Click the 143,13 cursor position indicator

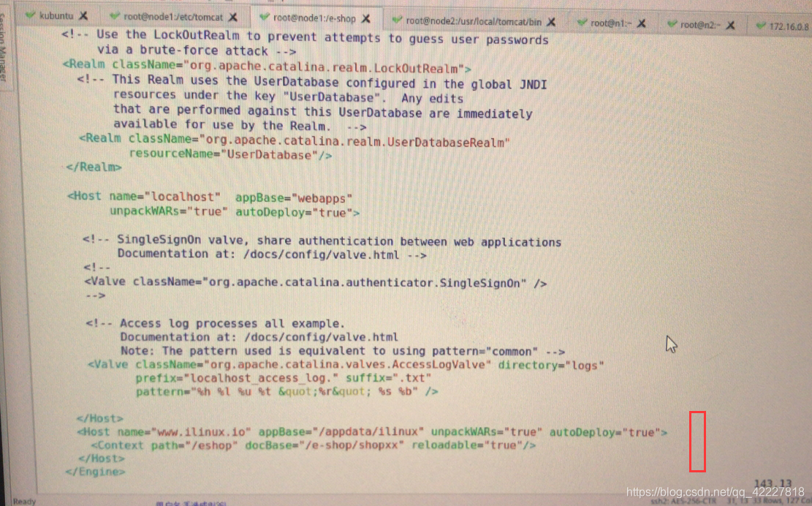tap(773, 484)
